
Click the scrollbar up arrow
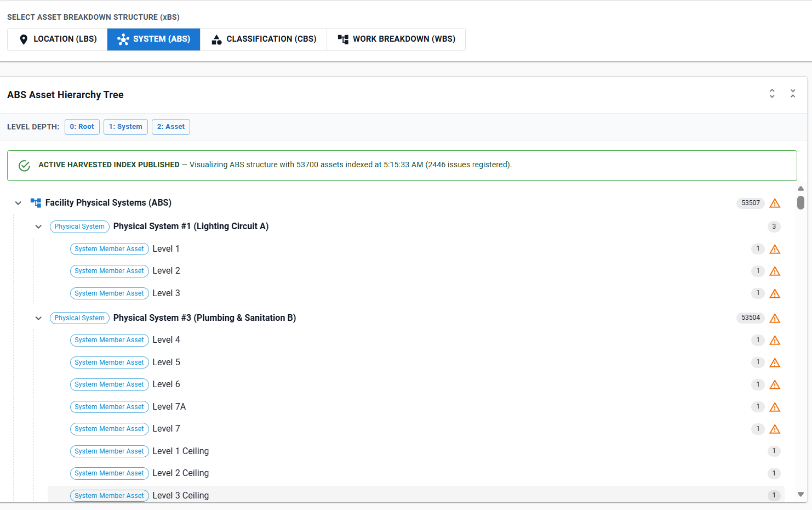click(x=800, y=188)
